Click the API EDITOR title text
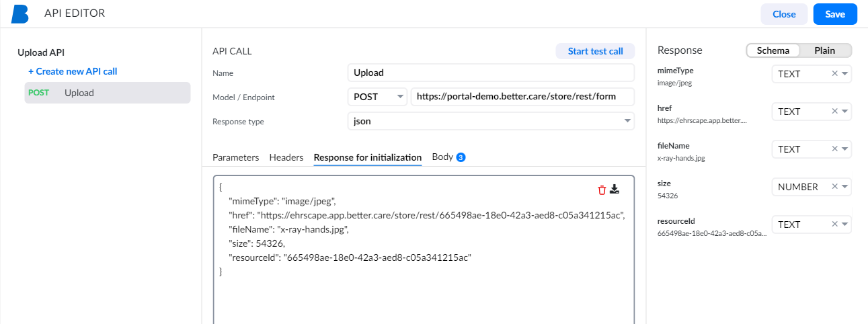The image size is (868, 324). (75, 13)
